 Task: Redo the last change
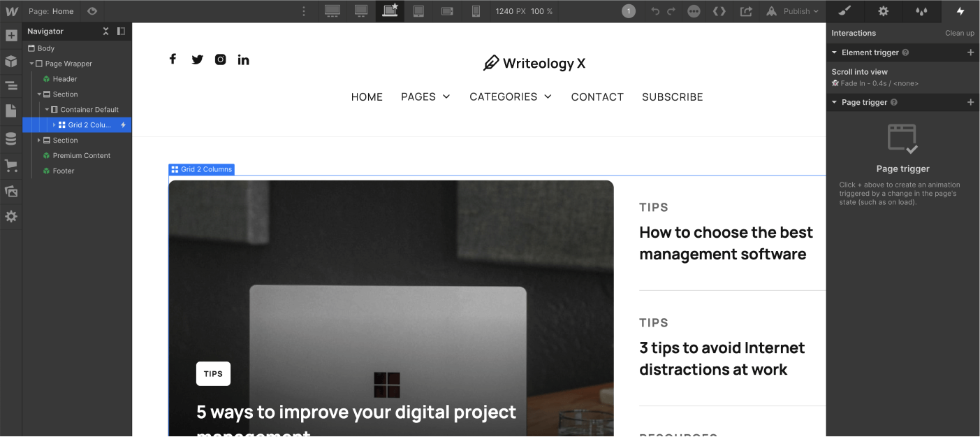pos(671,11)
